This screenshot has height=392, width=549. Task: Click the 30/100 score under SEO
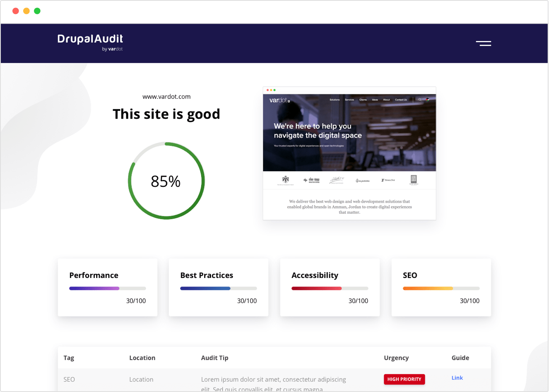pyautogui.click(x=470, y=301)
